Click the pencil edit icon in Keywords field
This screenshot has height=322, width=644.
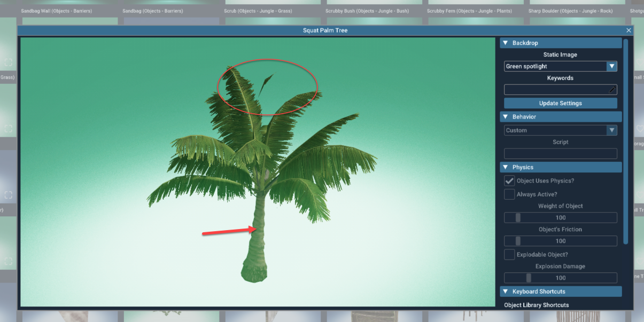pyautogui.click(x=612, y=90)
